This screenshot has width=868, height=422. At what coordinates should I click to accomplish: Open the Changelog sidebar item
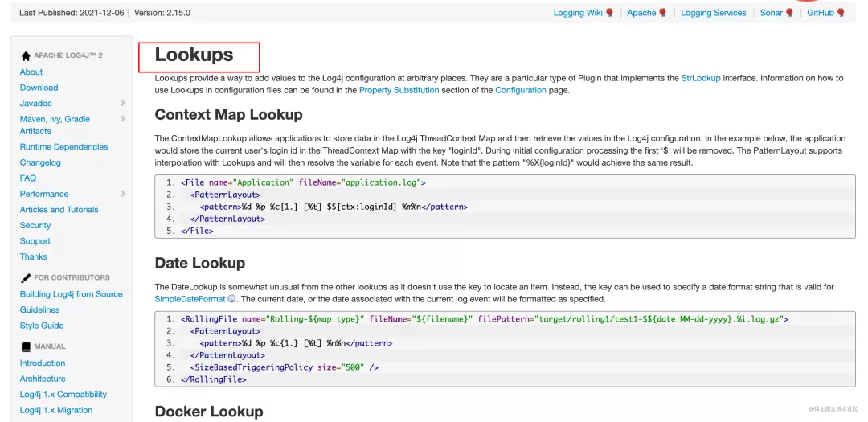[40, 162]
